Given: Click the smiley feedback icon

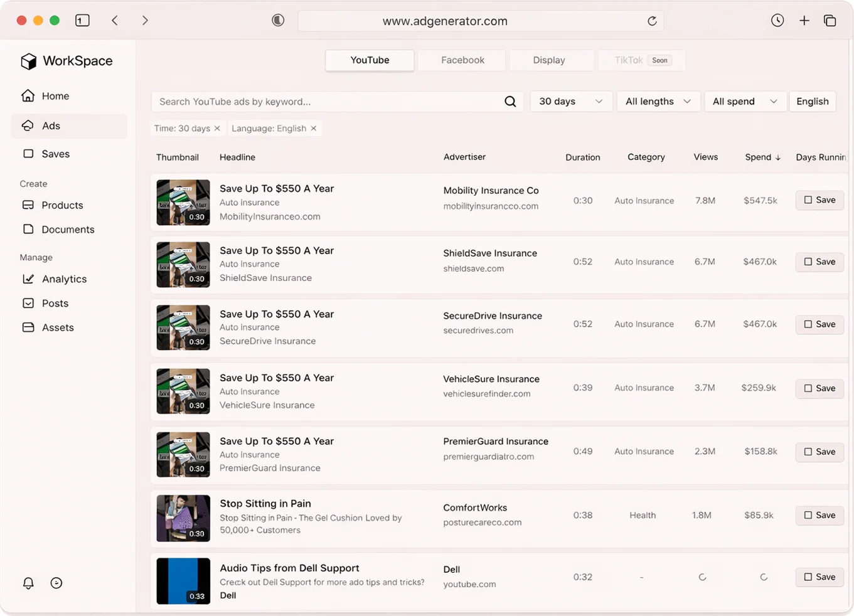Looking at the screenshot, I should pos(56,583).
